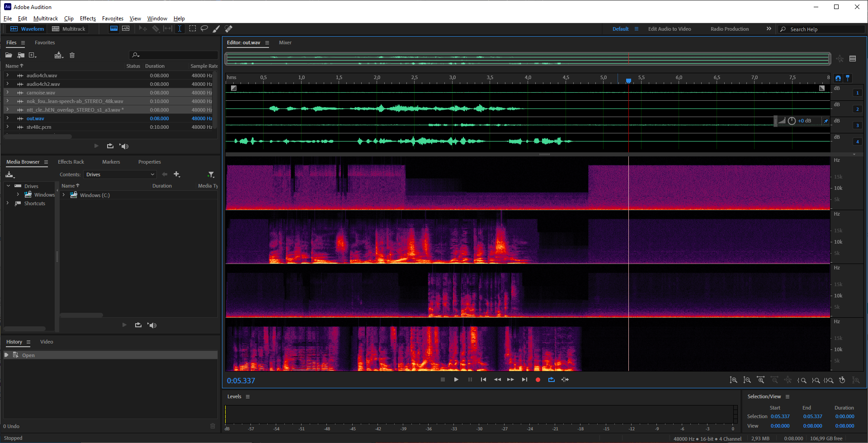The image size is (868, 443).
Task: Select the Marquee Selection tool
Action: (193, 28)
